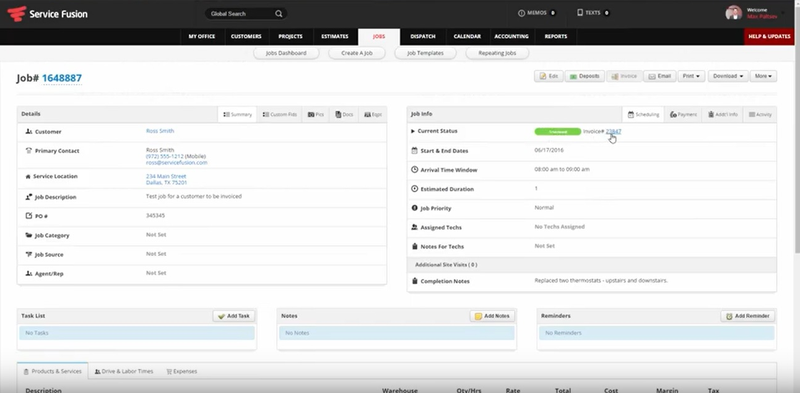Open the Download dropdown
800x393 pixels.
pyautogui.click(x=728, y=76)
